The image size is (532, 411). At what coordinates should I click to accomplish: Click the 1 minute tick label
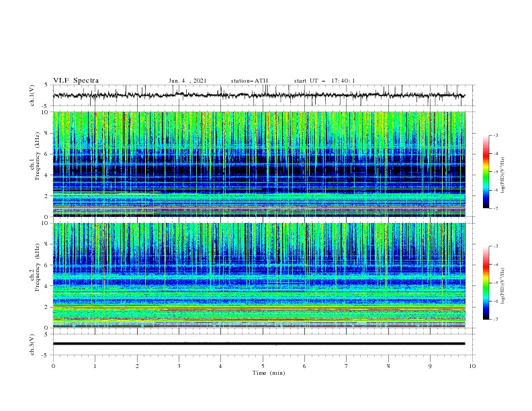[95, 366]
